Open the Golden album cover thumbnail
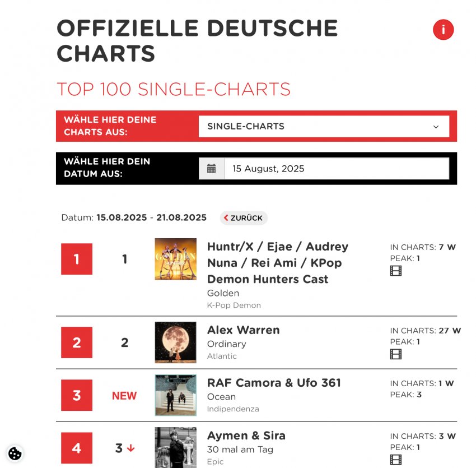 tap(175, 259)
